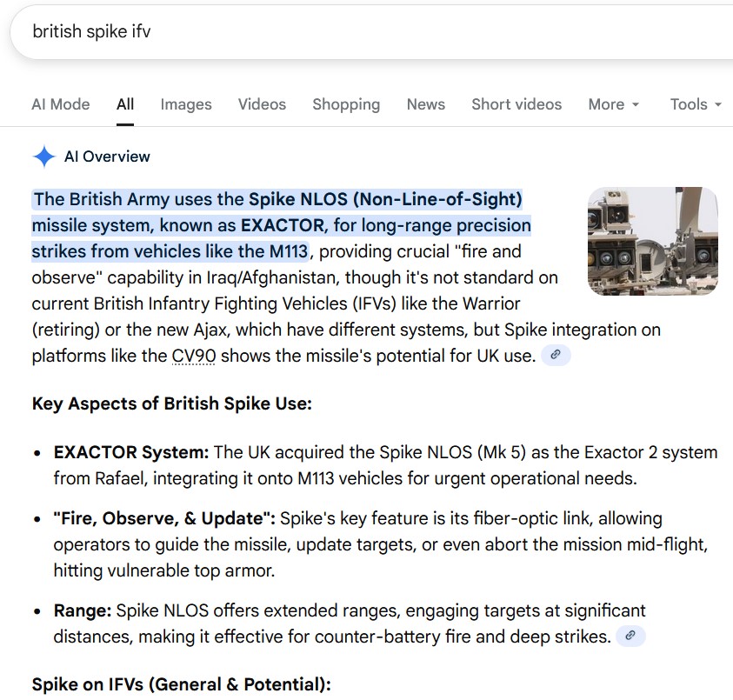
Task: Click the bold "EXACTOR System:" bullet label
Action: tap(131, 453)
